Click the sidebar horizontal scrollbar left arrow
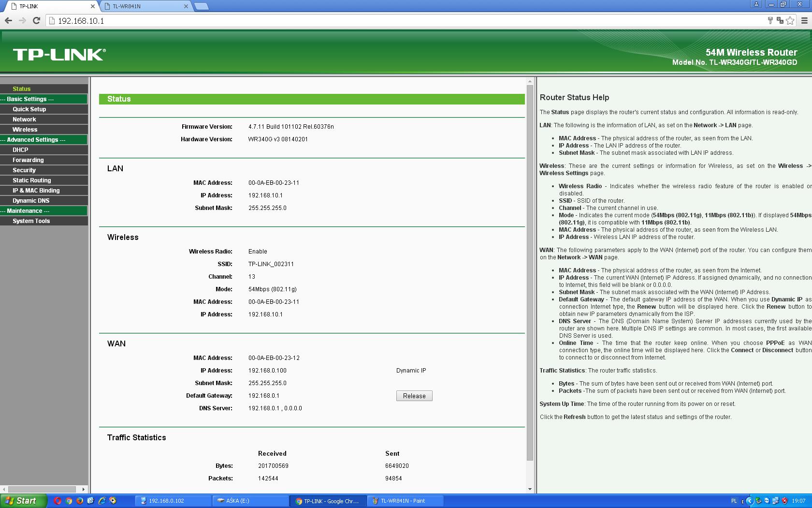Viewport: 812px width, 508px height. 3,489
